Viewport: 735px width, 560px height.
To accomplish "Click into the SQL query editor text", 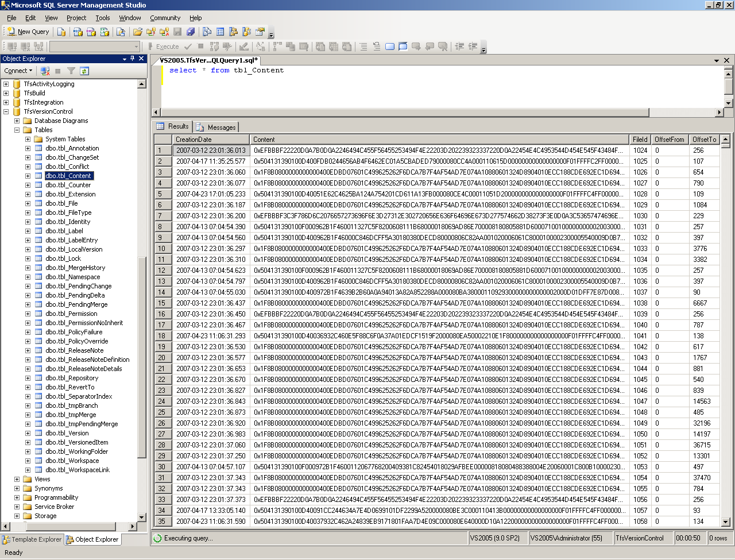I will 226,71.
